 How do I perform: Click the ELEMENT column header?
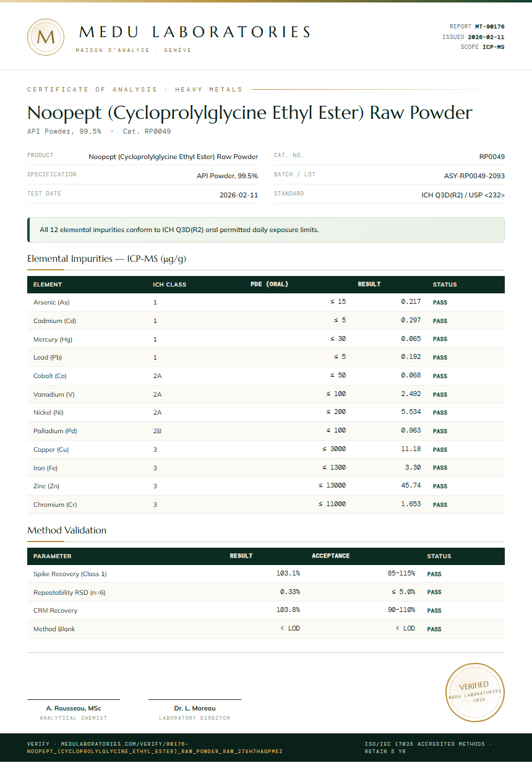point(48,285)
